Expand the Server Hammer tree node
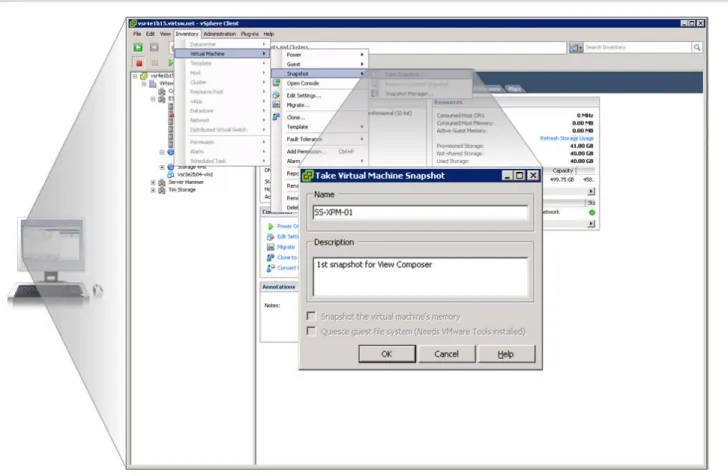The image size is (728, 476). point(153,183)
